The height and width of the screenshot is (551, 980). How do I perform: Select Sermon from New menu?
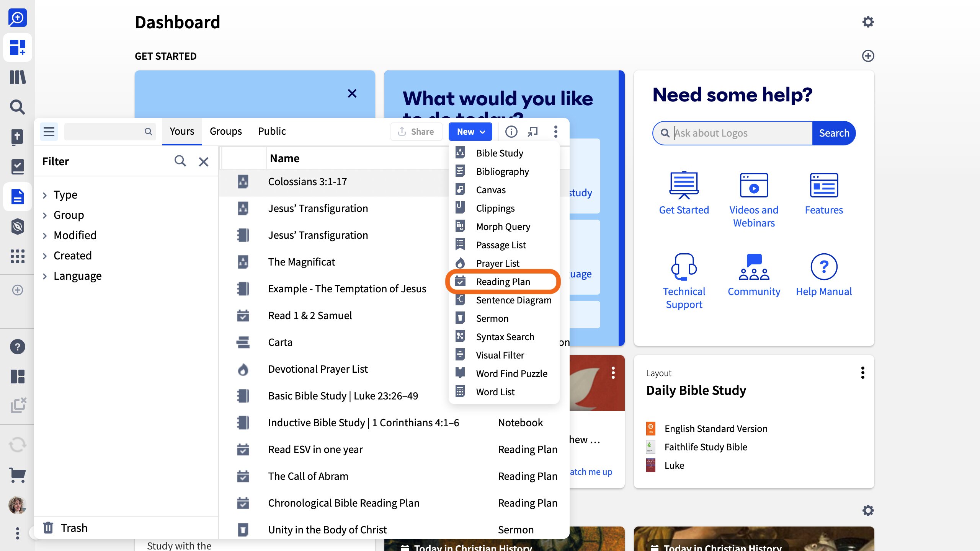[x=503, y=318]
